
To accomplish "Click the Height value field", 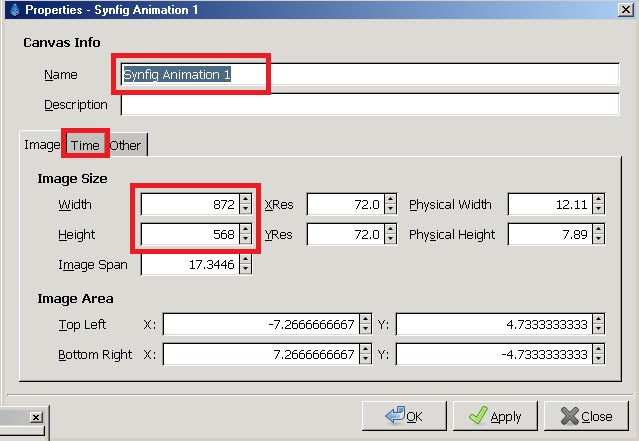I will [x=190, y=234].
